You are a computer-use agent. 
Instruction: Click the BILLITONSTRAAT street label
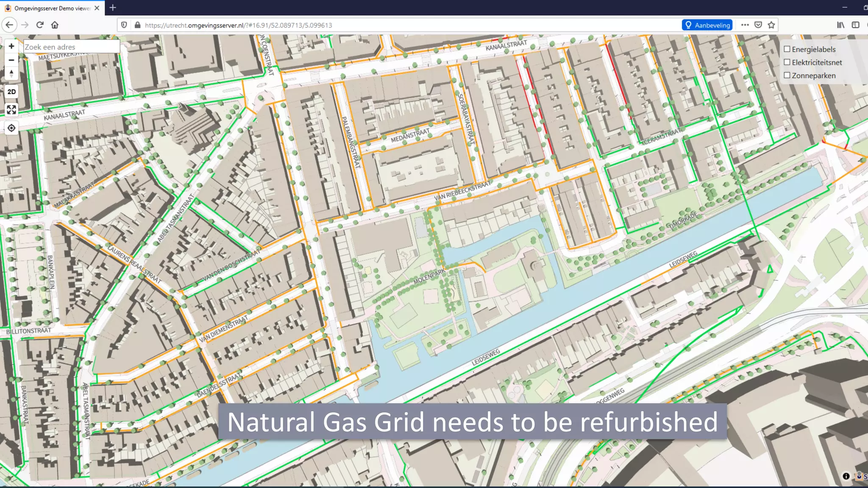tap(28, 331)
